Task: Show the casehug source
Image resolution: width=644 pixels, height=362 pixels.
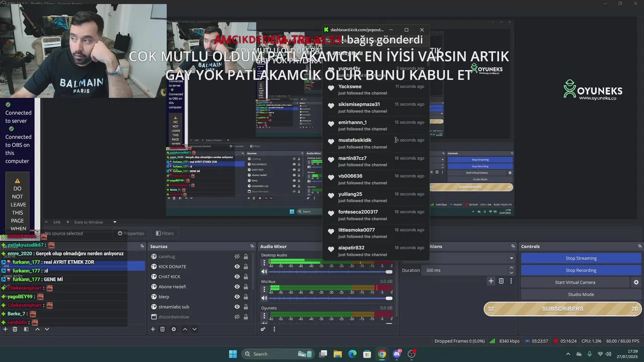Action: pos(237,256)
